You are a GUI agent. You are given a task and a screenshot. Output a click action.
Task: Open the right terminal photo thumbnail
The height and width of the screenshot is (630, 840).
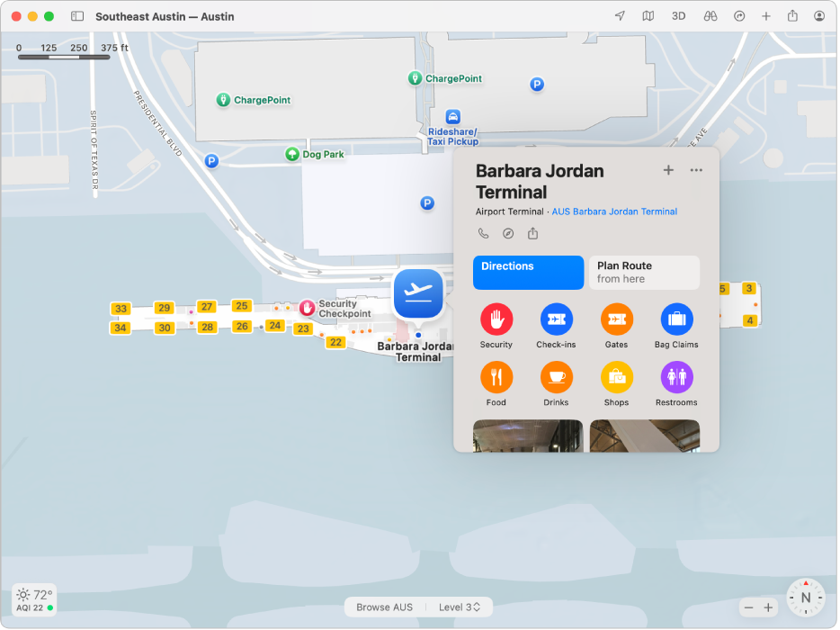(x=645, y=436)
